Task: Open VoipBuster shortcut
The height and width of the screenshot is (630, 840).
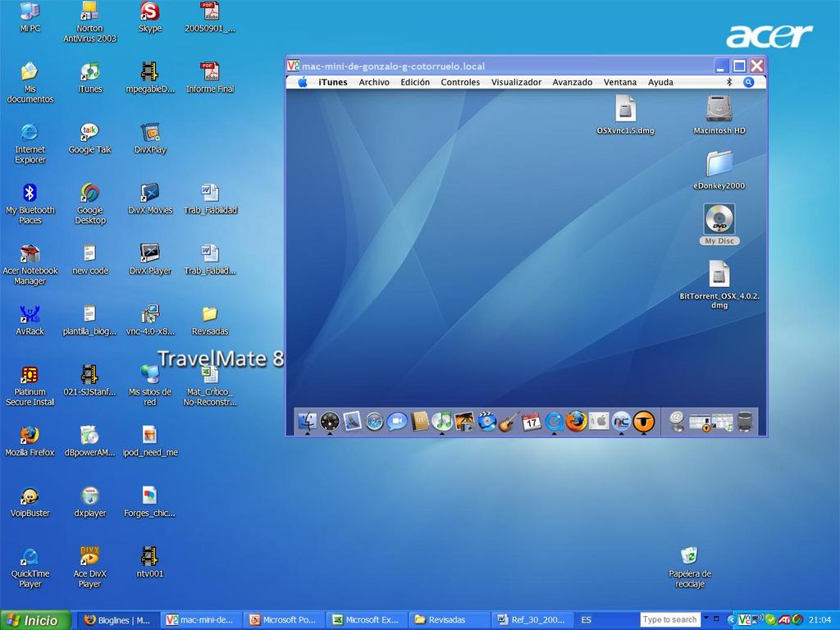Action: tap(30, 502)
